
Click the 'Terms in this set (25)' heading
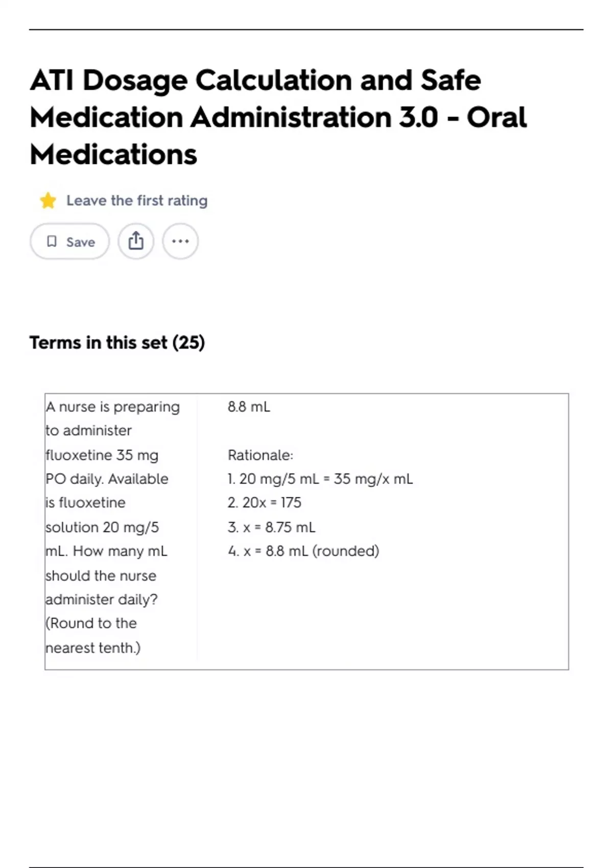[117, 343]
